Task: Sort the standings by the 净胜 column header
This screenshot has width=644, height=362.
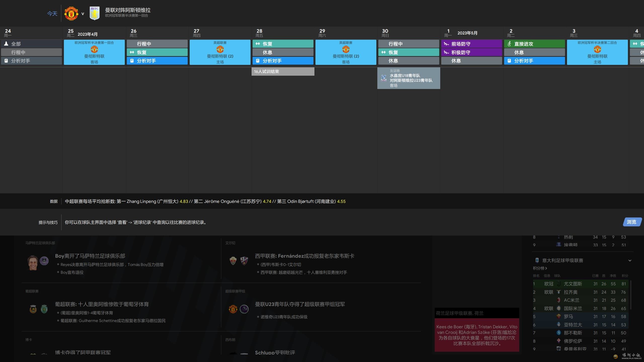Action: (x=613, y=276)
